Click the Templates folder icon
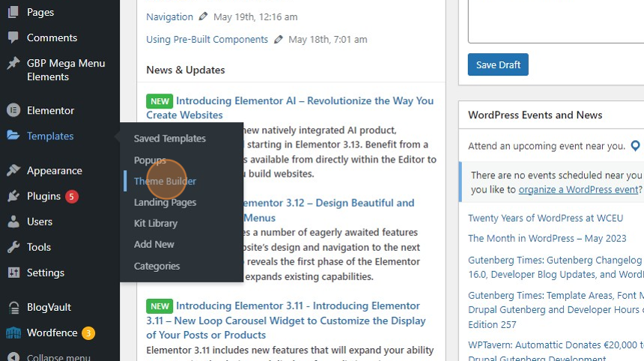 tap(13, 136)
